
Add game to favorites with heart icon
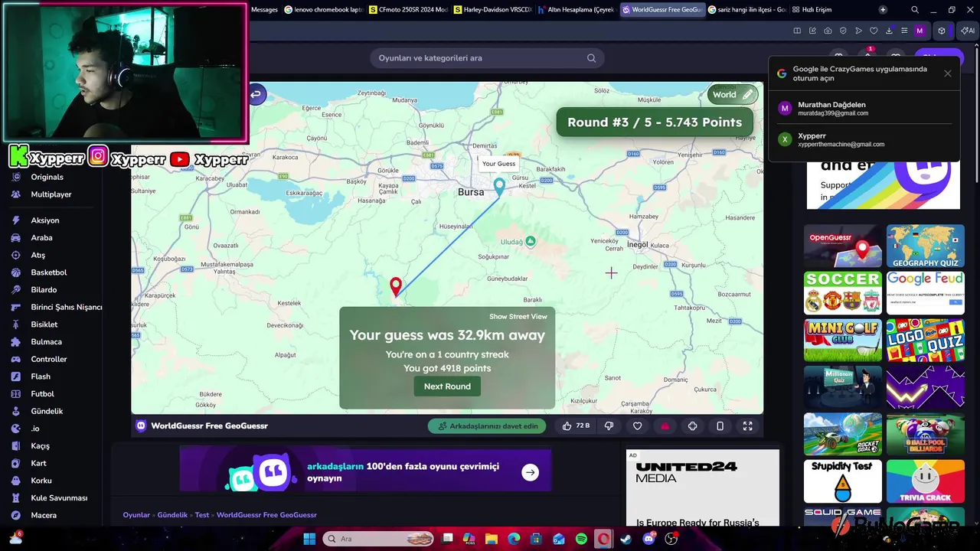coord(637,426)
